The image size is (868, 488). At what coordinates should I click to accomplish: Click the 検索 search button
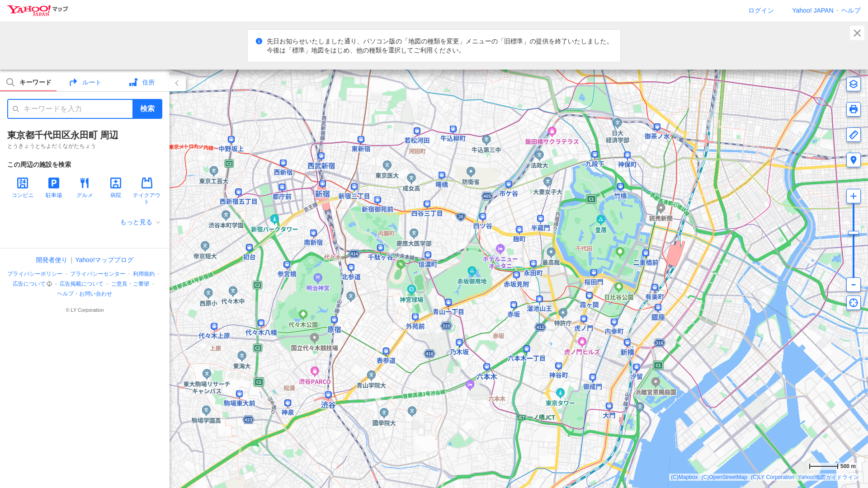(147, 109)
